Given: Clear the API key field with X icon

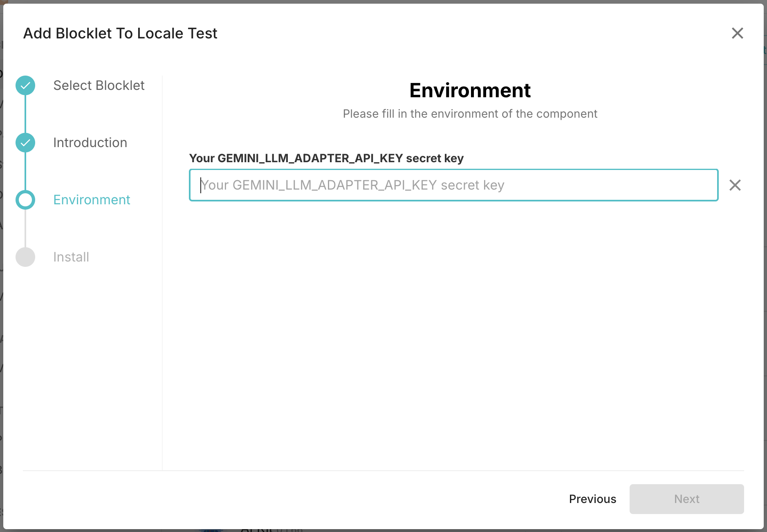Looking at the screenshot, I should [x=735, y=185].
